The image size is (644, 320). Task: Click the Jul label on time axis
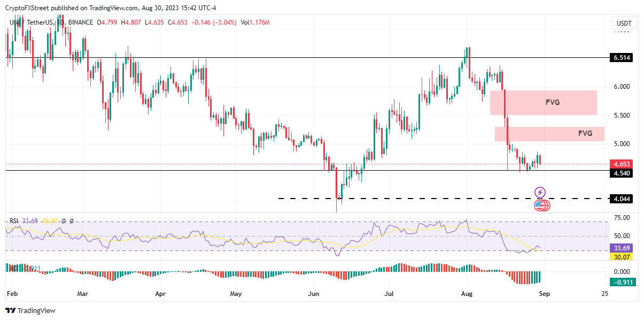[390, 294]
